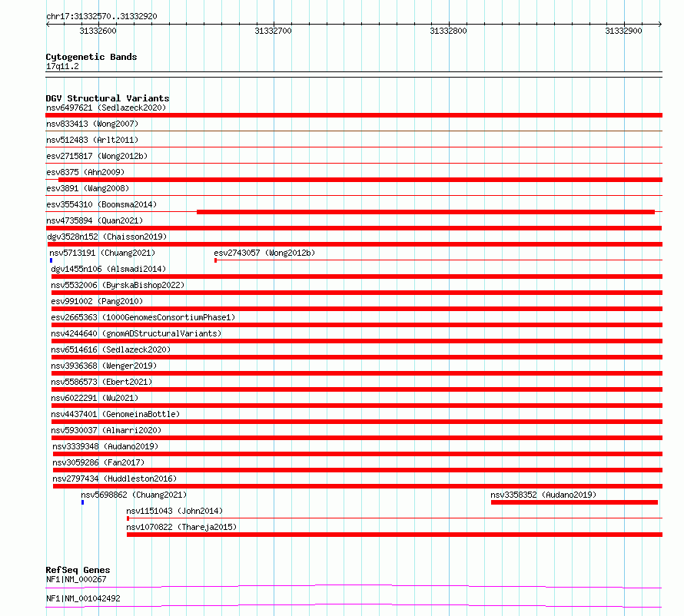Click nsv2797434 (Huddleston2016) label
The image size is (684, 616).
115,479
